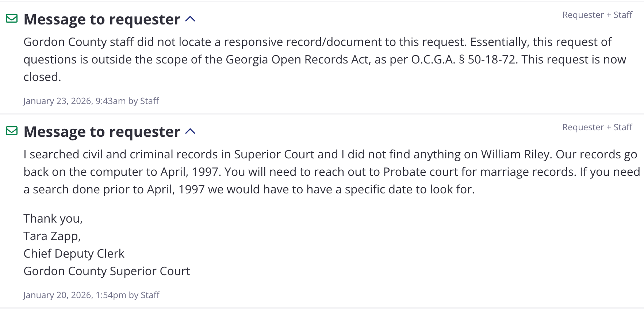The height and width of the screenshot is (316, 644).
Task: Click 'Requester + Staff' on the Superior Court search message
Action: pyautogui.click(x=597, y=127)
